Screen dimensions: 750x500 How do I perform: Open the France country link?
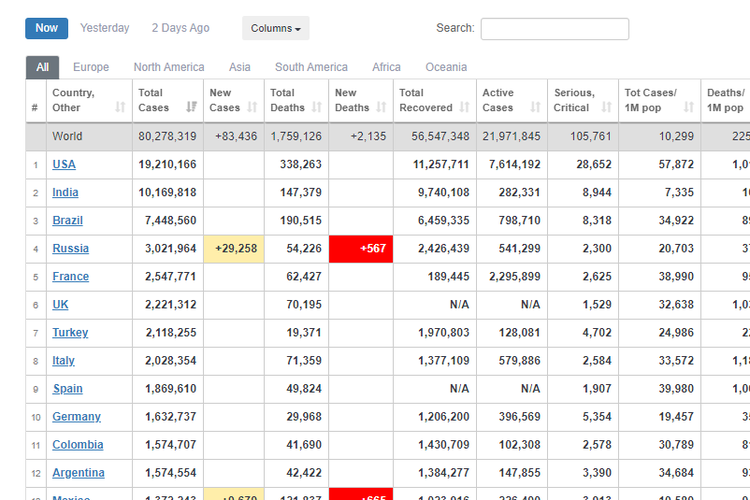(70, 277)
